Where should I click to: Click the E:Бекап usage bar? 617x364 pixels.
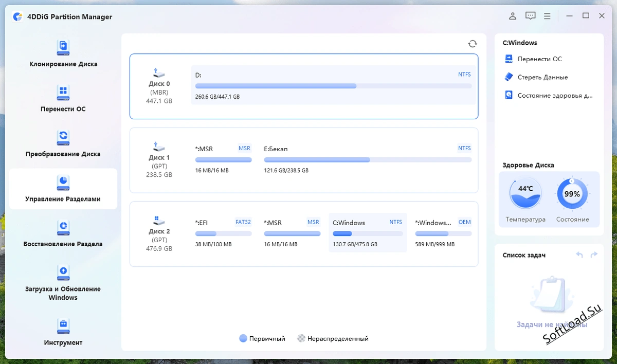pyautogui.click(x=368, y=160)
